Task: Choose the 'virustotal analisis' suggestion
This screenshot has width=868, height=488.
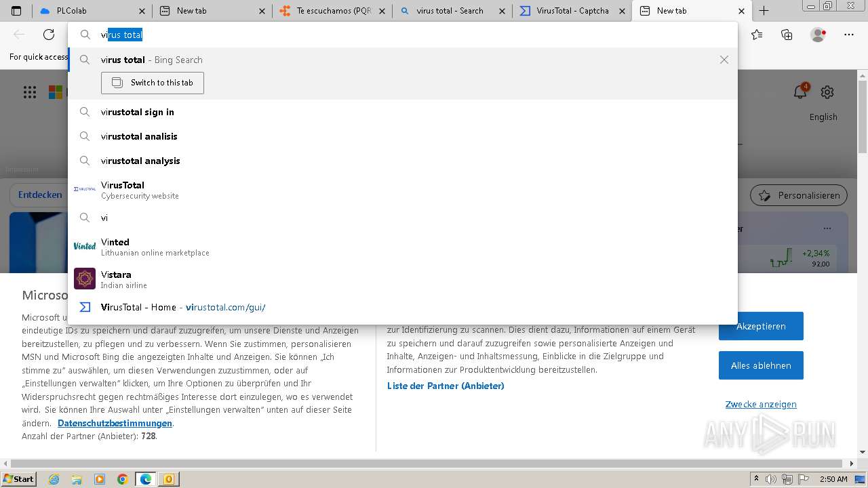Action: coord(403,136)
